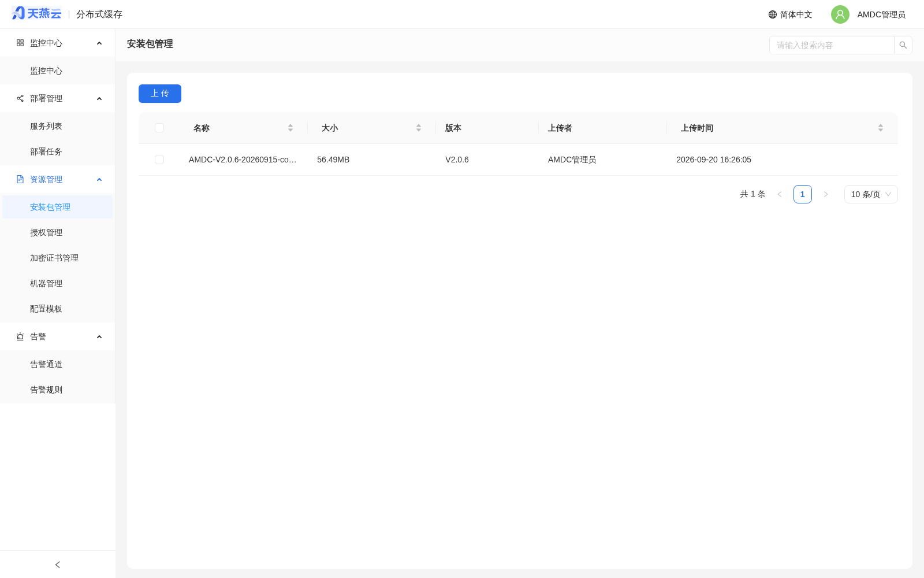Click the 2026-09-20 16:26:05 upload time

pos(714,160)
